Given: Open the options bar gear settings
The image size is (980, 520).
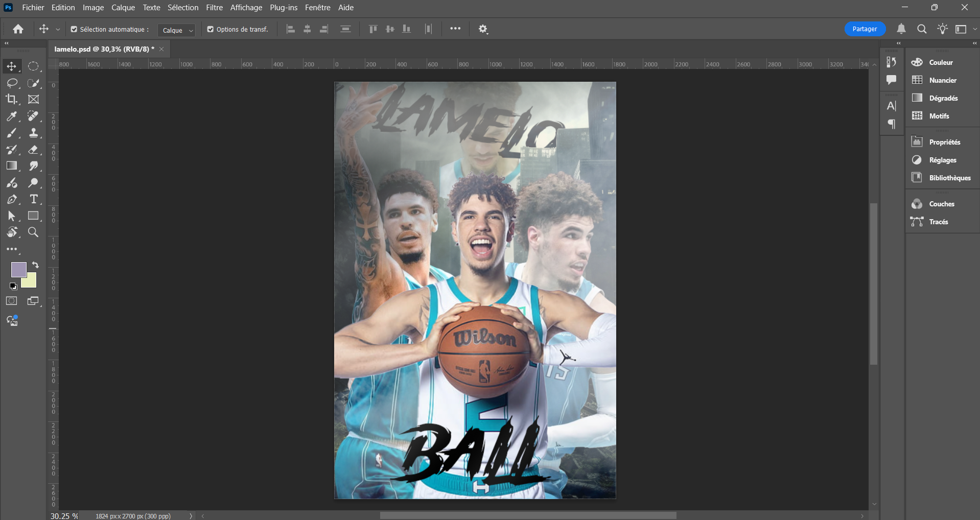Looking at the screenshot, I should pyautogui.click(x=483, y=29).
